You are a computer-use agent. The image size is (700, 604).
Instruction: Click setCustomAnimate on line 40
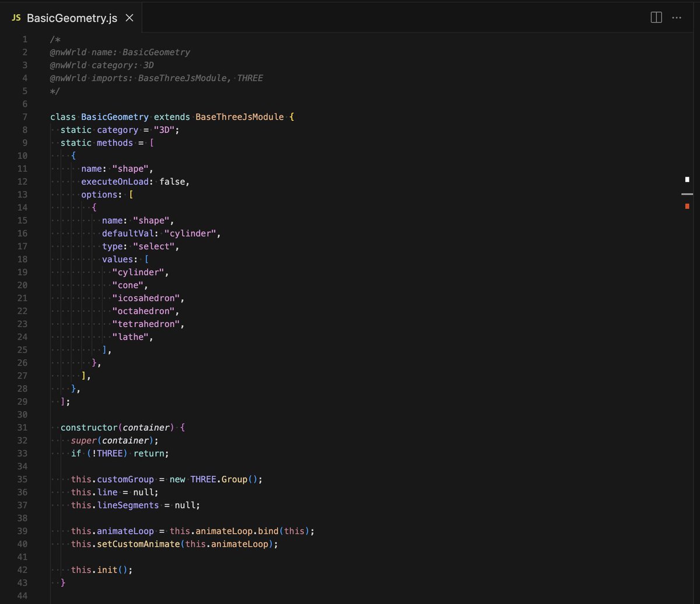click(138, 544)
